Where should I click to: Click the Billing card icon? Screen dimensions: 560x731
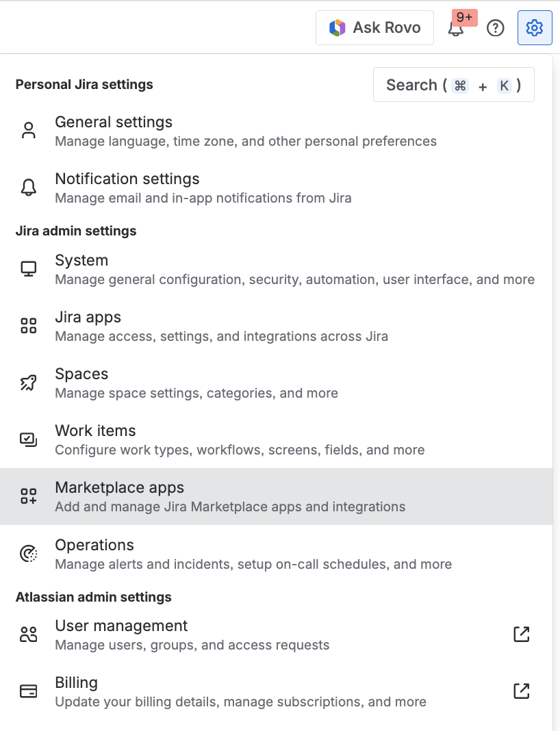pos(28,691)
